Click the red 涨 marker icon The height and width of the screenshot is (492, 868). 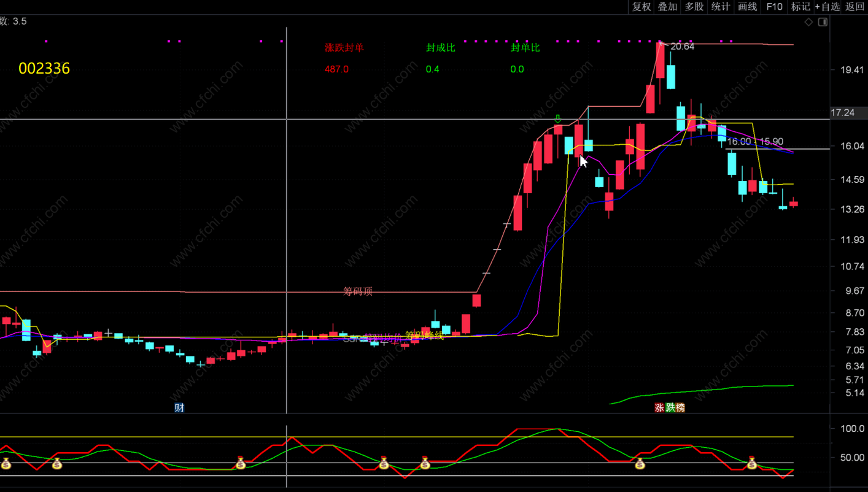coord(659,407)
